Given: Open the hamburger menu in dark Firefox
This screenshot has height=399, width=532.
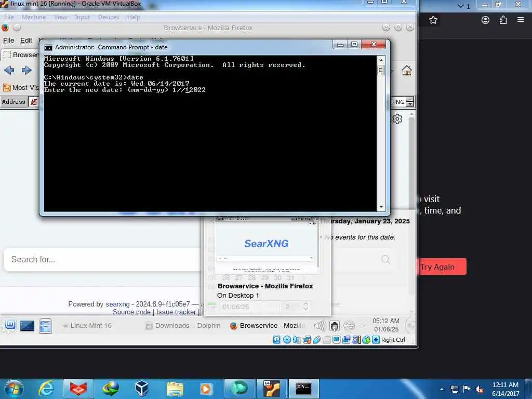Looking at the screenshot, I should (x=521, y=20).
